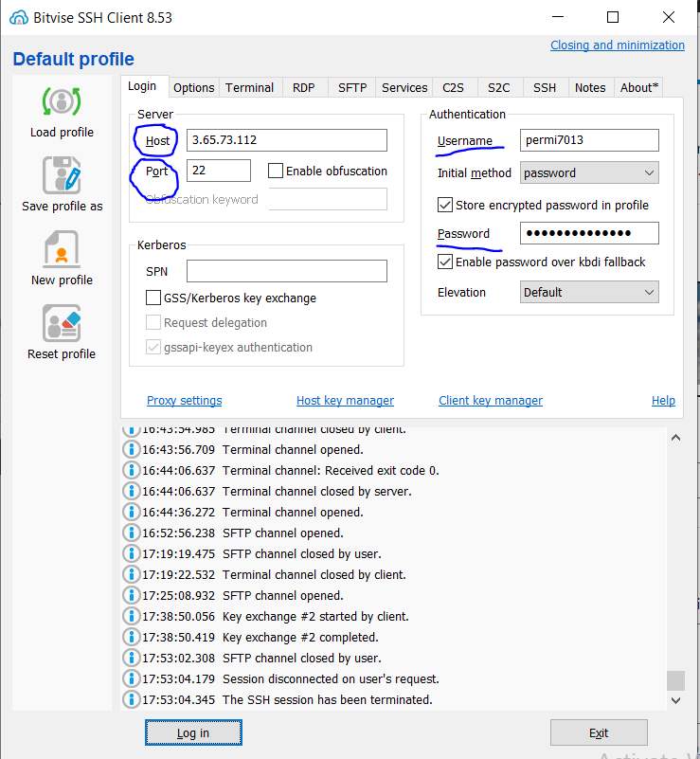This screenshot has width=700, height=759.
Task: Click info icon for 'Terminal channel closed by server'
Action: [x=131, y=492]
